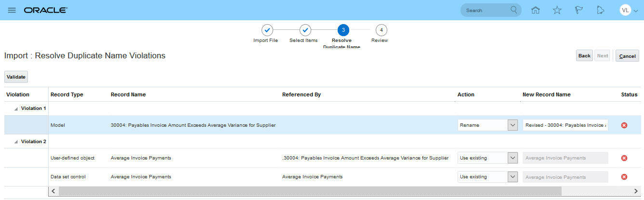The width and height of the screenshot is (644, 200).
Task: Collapse the Violation 2 group
Action: click(x=17, y=142)
